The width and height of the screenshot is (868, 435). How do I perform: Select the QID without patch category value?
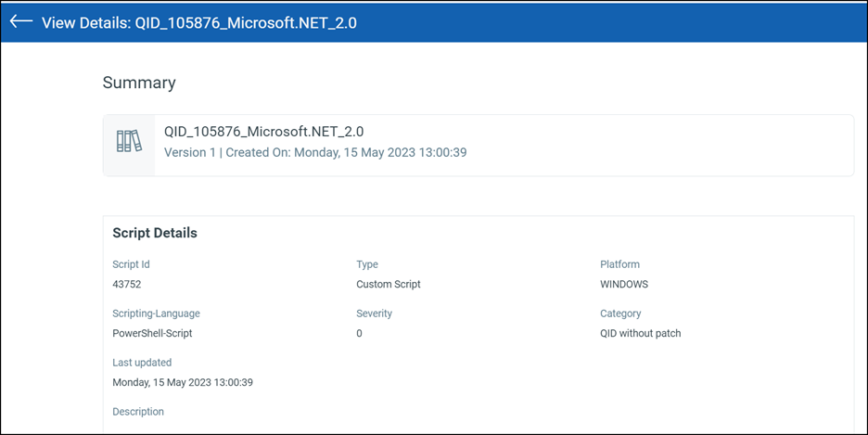coord(640,333)
